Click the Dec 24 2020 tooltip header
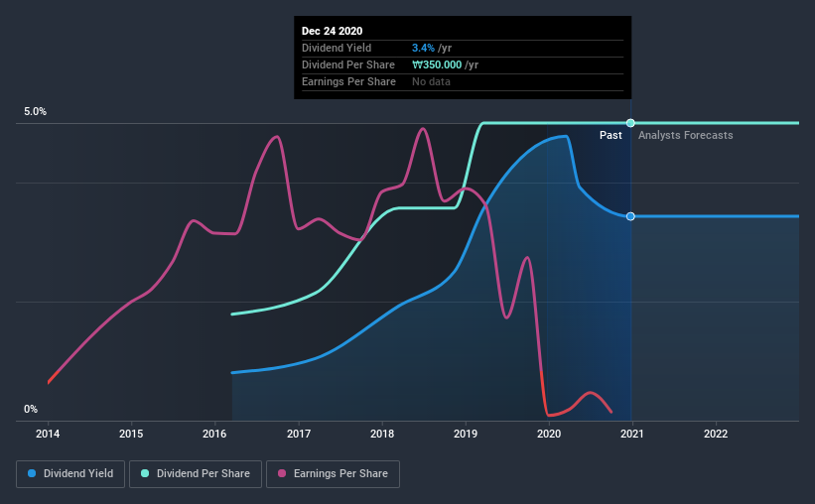815x504 pixels. 333,31
